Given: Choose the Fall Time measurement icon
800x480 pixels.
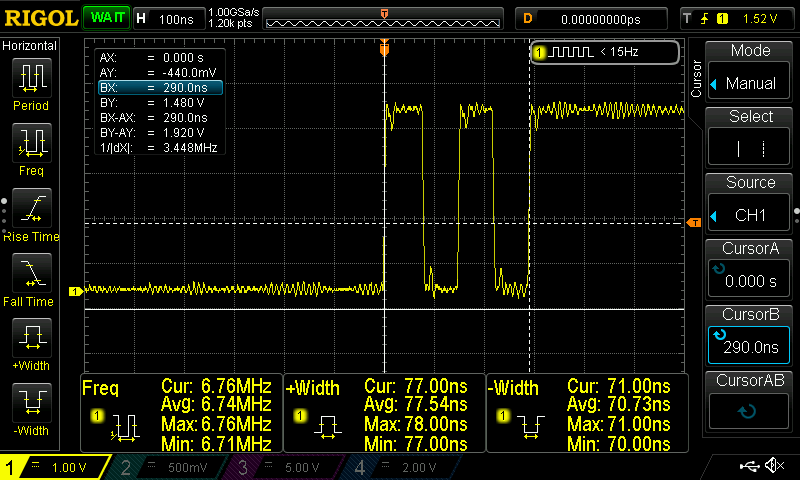Looking at the screenshot, I should point(31,274).
